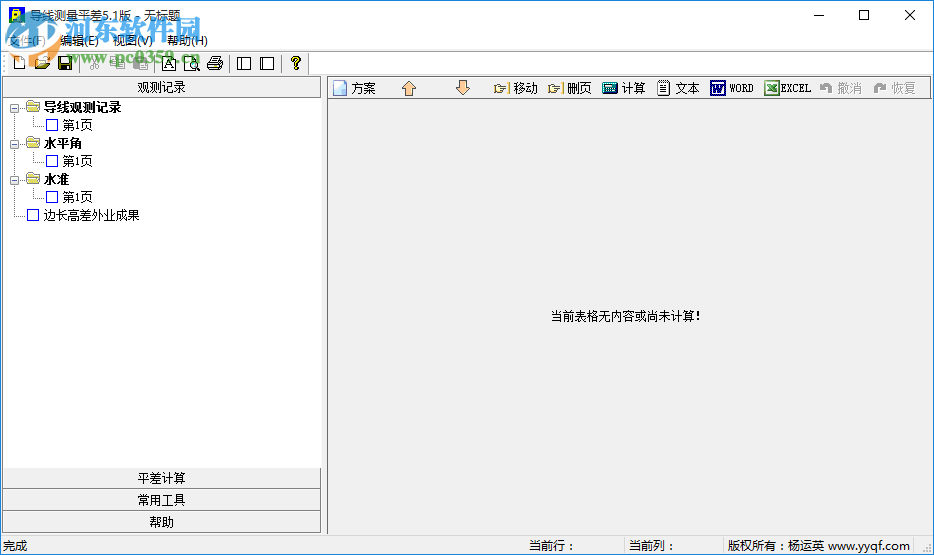Screen dimensions: 934x555
Task: Click the paste clipboard icon
Action: 141,64
